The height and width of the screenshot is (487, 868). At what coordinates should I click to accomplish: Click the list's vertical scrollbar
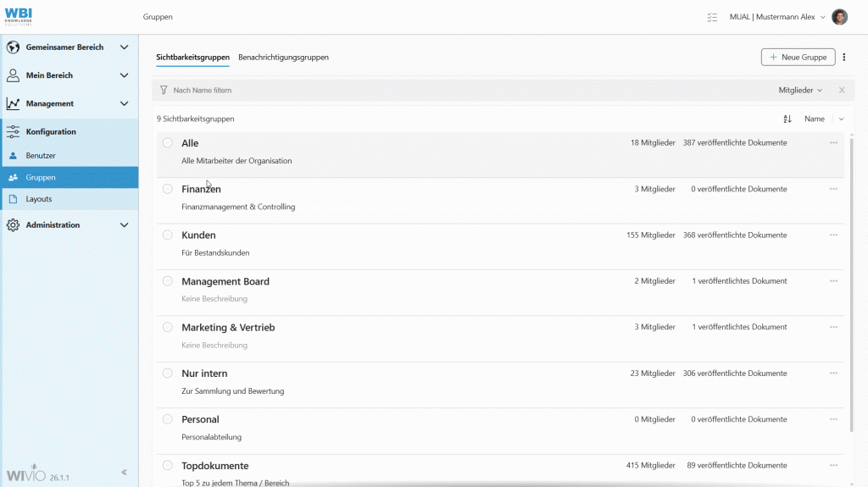(x=851, y=285)
